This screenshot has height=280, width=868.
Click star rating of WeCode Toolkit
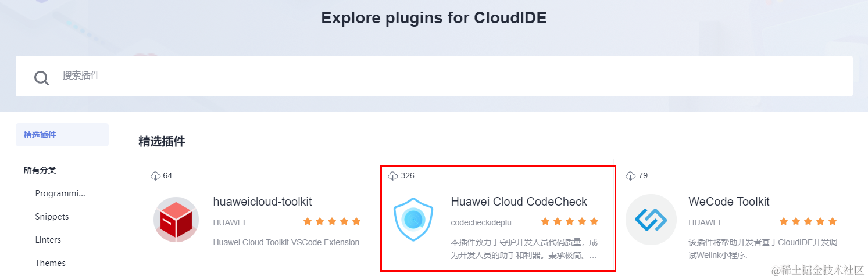coord(808,221)
